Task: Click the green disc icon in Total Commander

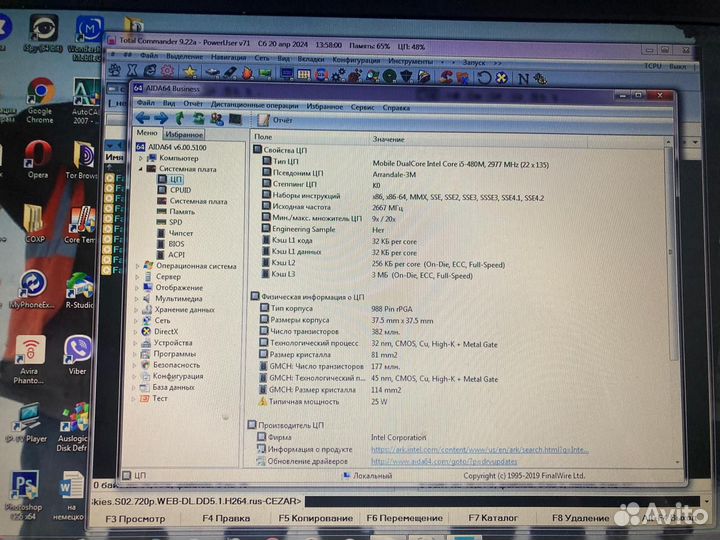Action: click(389, 76)
